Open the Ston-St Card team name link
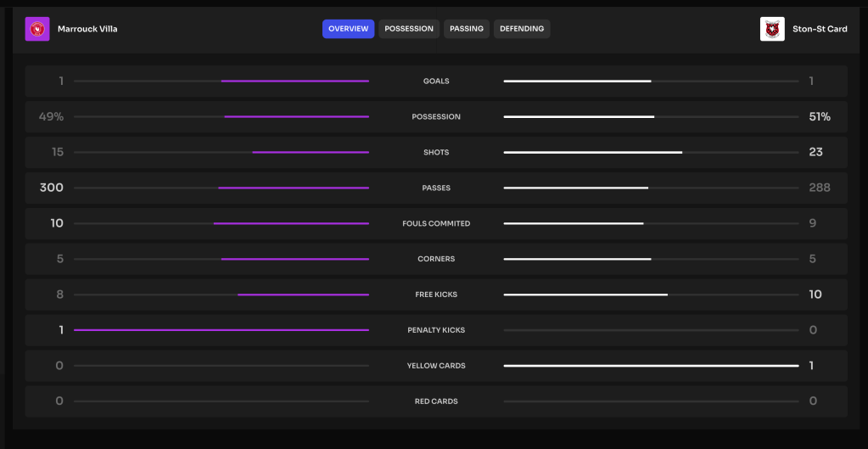This screenshot has height=449, width=868. [819, 29]
